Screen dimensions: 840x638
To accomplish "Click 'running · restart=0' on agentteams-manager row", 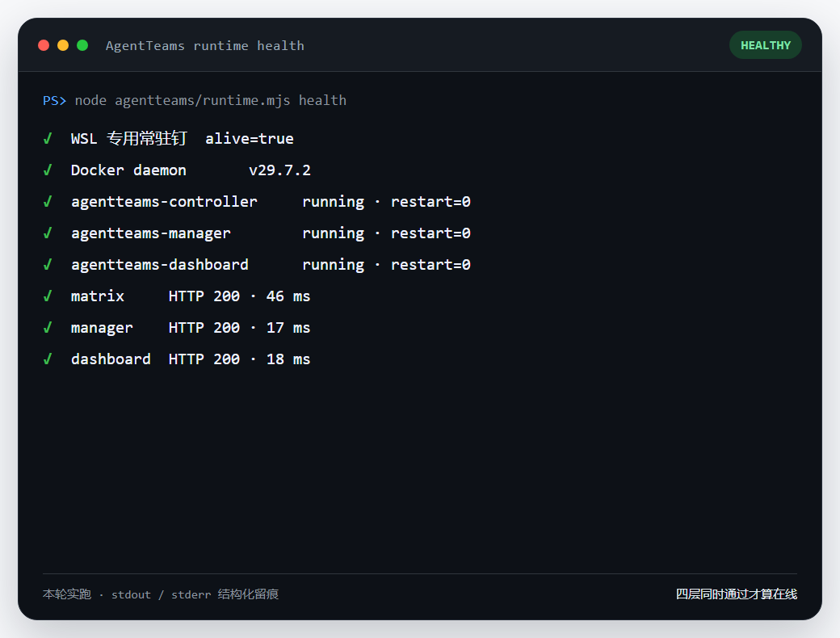I will coord(386,233).
